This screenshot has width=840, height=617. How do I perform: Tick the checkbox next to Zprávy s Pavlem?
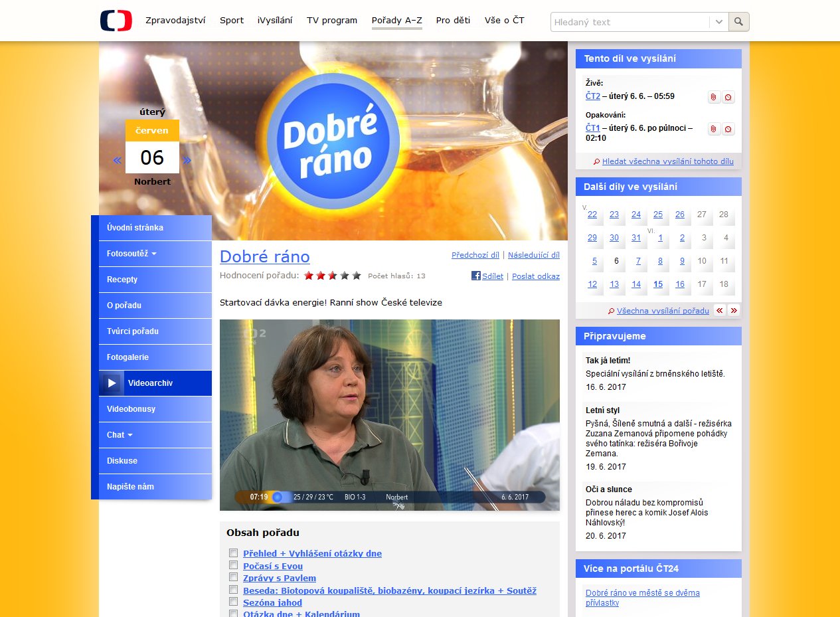pos(233,577)
